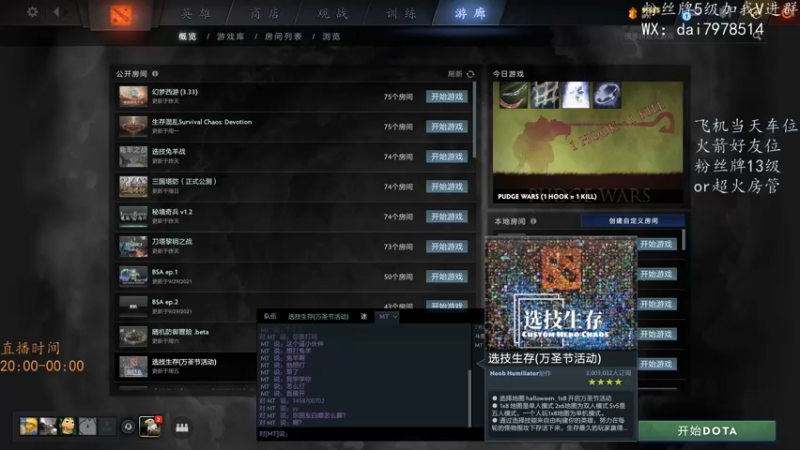Open the 选技生存 Custom Hero Chaos preview image

pyautogui.click(x=560, y=293)
